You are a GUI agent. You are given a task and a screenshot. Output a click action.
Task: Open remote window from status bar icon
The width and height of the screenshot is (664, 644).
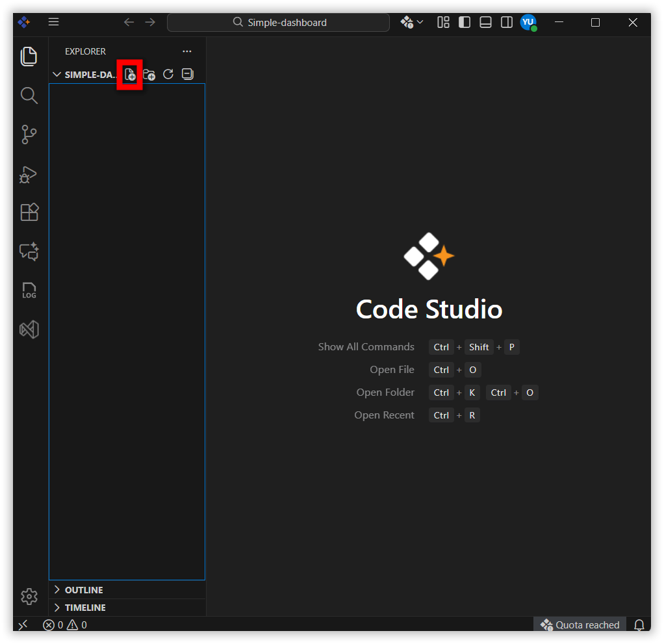click(x=23, y=625)
